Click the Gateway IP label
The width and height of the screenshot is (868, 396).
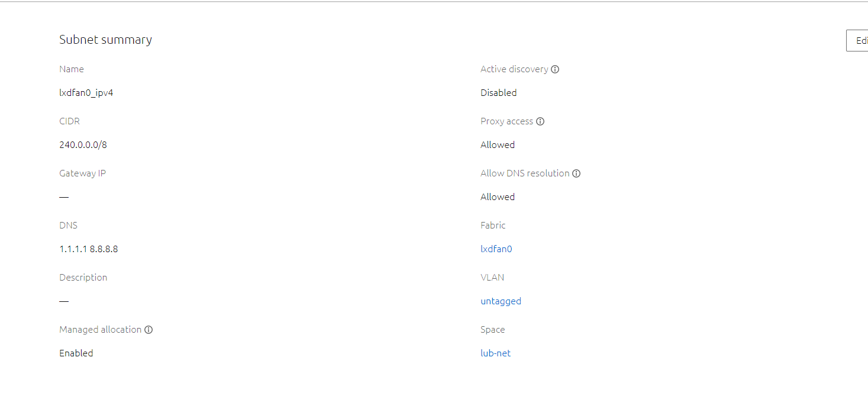click(82, 173)
